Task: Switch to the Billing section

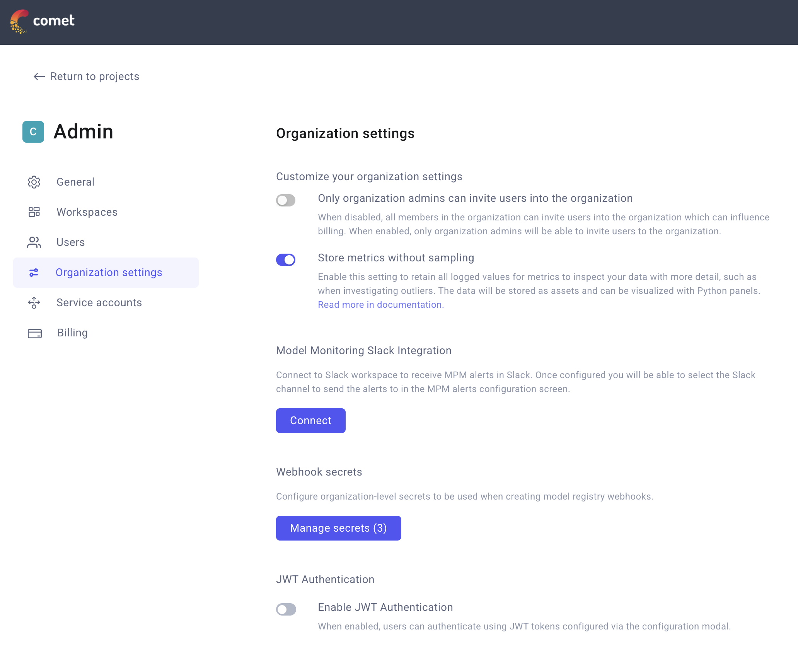Action: [x=72, y=333]
